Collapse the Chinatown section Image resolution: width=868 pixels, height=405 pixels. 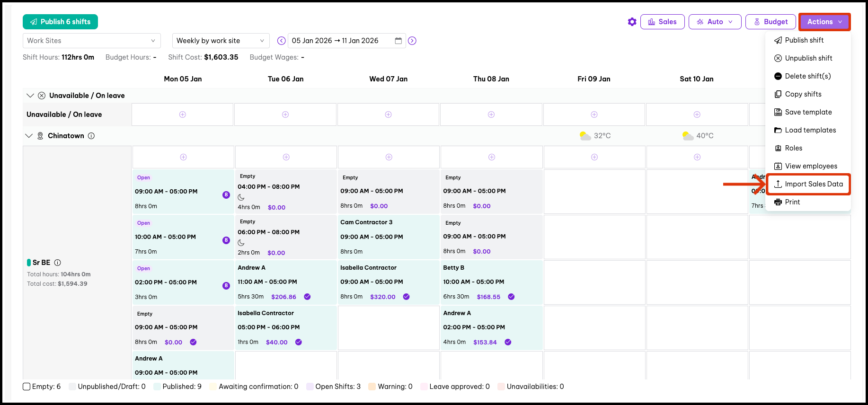tap(29, 136)
